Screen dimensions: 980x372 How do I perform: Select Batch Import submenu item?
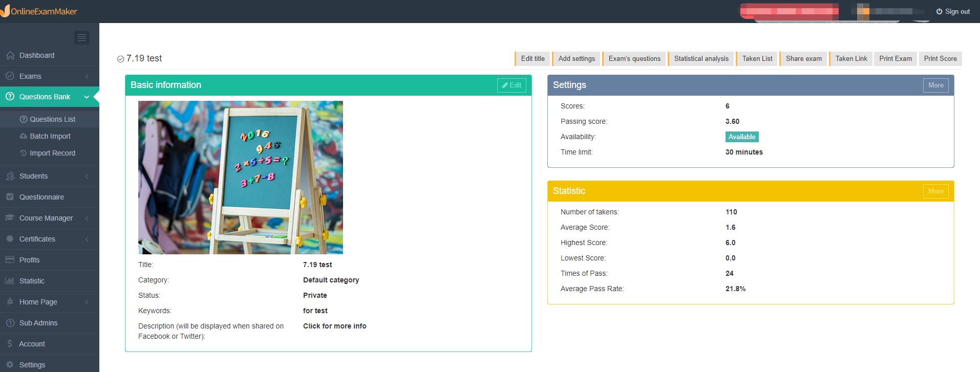[x=50, y=136]
